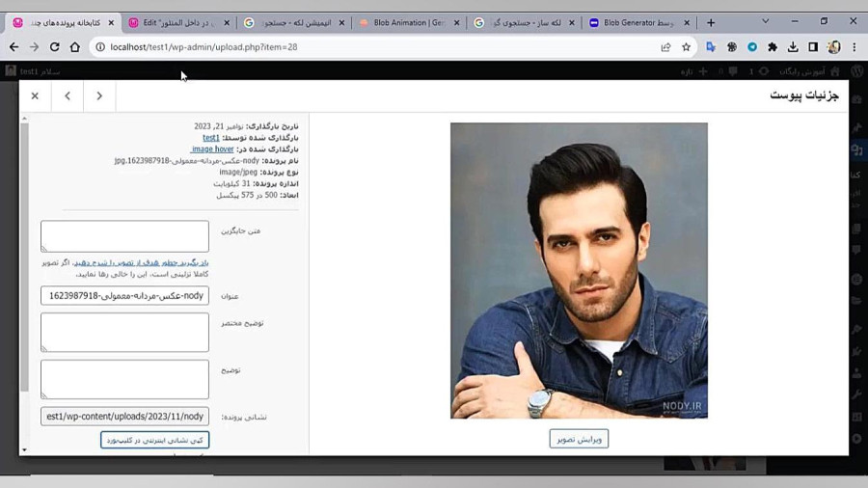Open the سلام test1 account menu
The height and width of the screenshot is (488, 868).
tap(32, 71)
